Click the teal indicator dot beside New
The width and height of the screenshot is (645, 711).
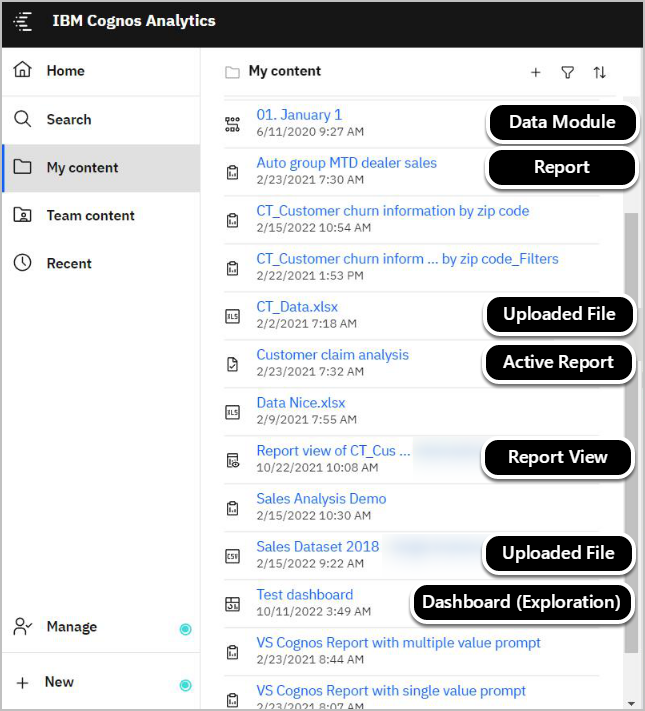point(186,685)
